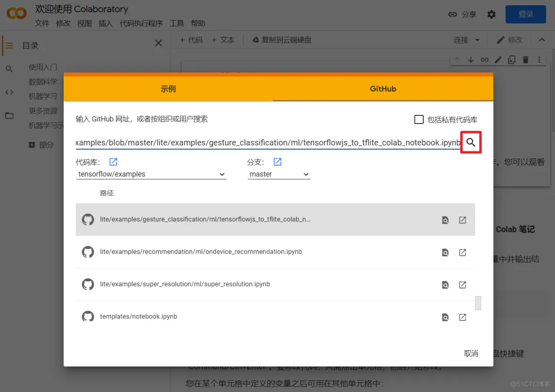Open cell more options three dots

pyautogui.click(x=539, y=60)
